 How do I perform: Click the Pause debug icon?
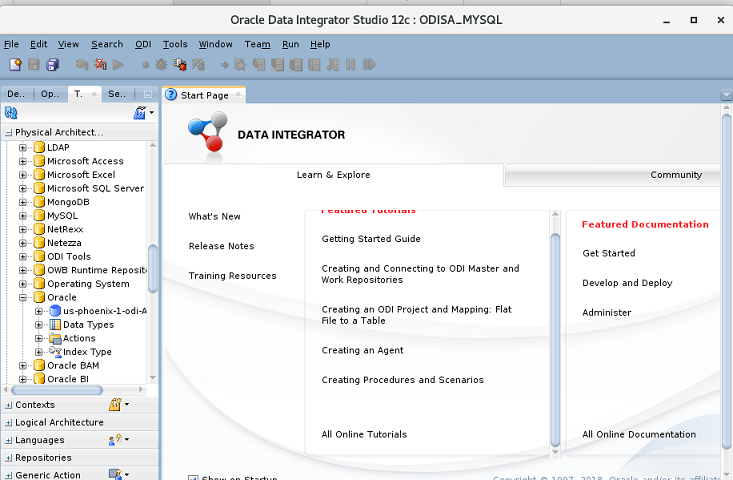coord(351,64)
